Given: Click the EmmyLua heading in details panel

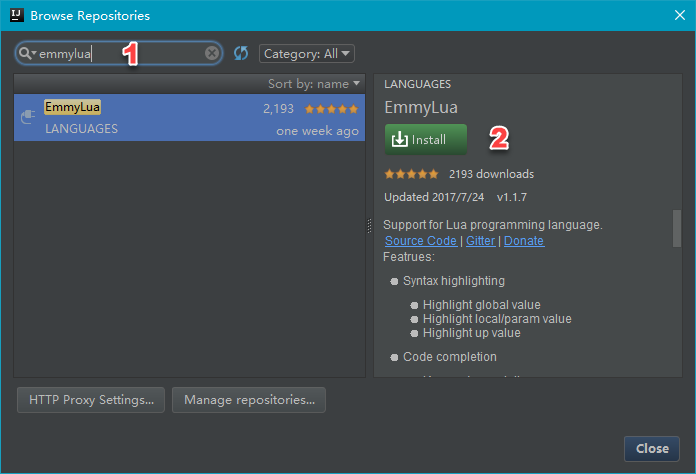Looking at the screenshot, I should (421, 107).
